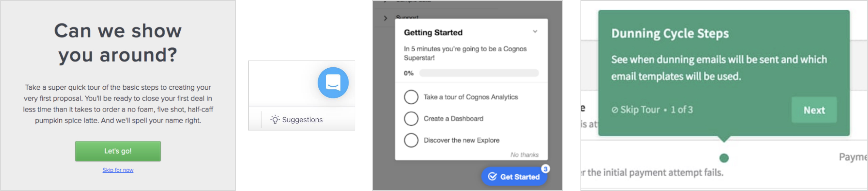This screenshot has width=868, height=191.
Task: Click the green hotspot dot below the tooltip
Action: [x=724, y=158]
